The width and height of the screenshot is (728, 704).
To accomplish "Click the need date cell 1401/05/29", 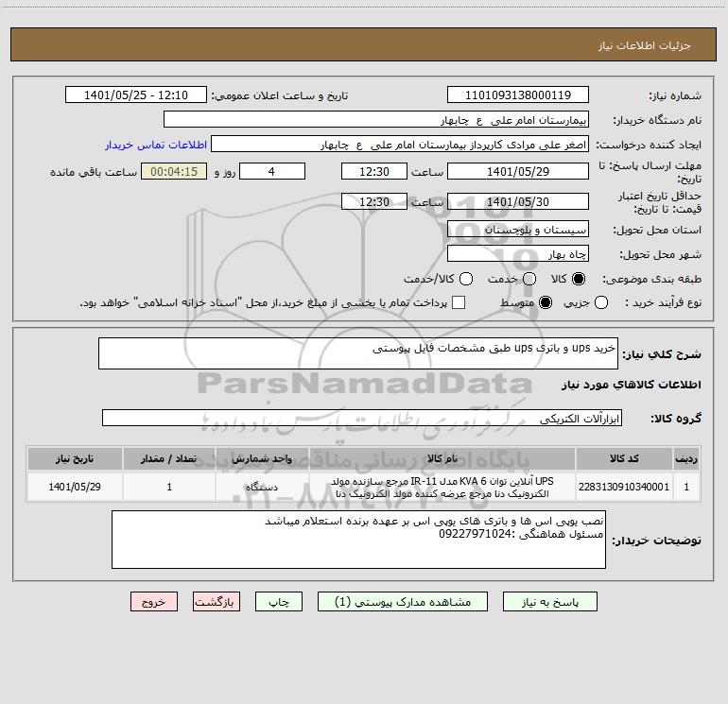I will coord(75,487).
